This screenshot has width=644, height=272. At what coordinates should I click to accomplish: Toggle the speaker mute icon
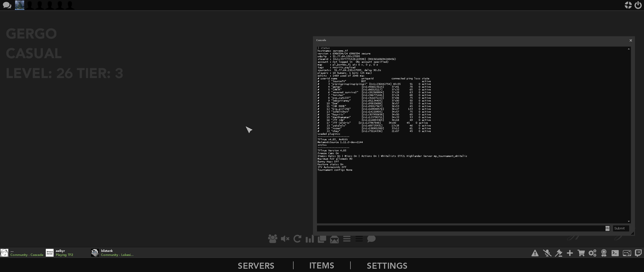pos(285,239)
